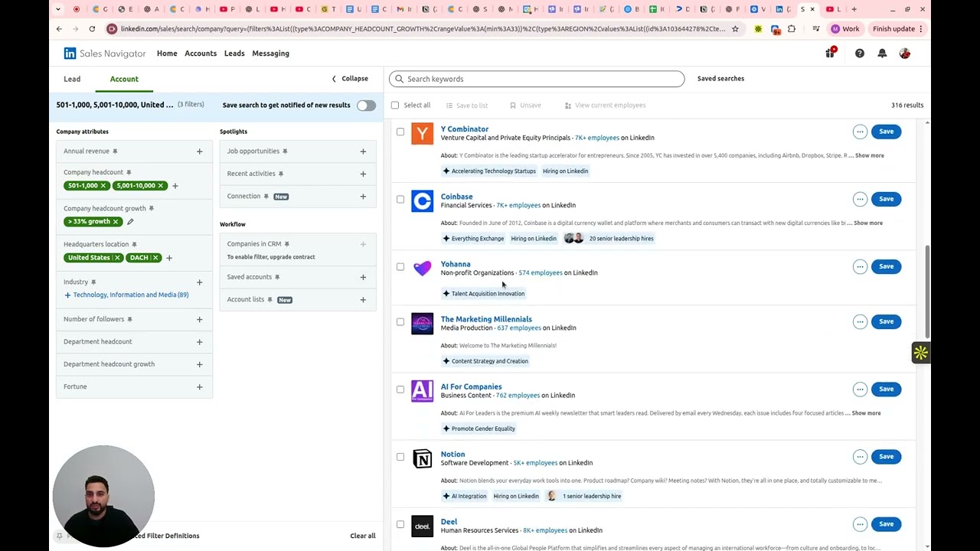Select the Notion checkbox
This screenshot has width=980, height=551.
click(400, 456)
